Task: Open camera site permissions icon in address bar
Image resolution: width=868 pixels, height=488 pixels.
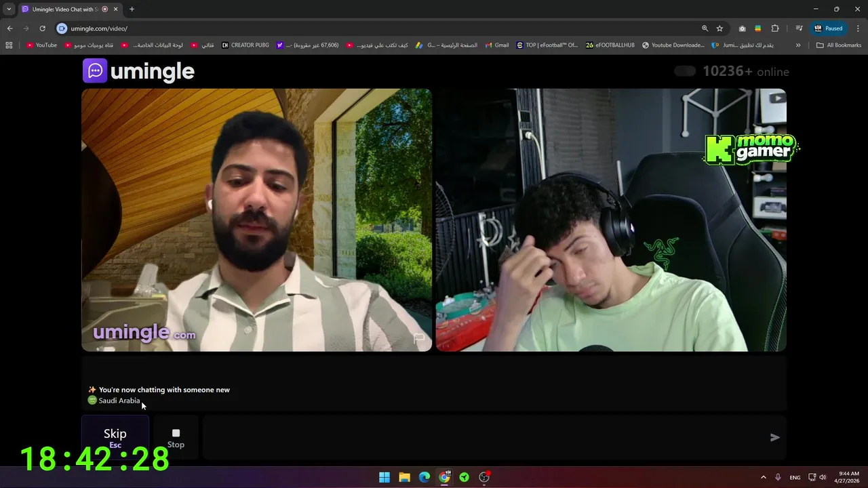Action: pos(62,28)
